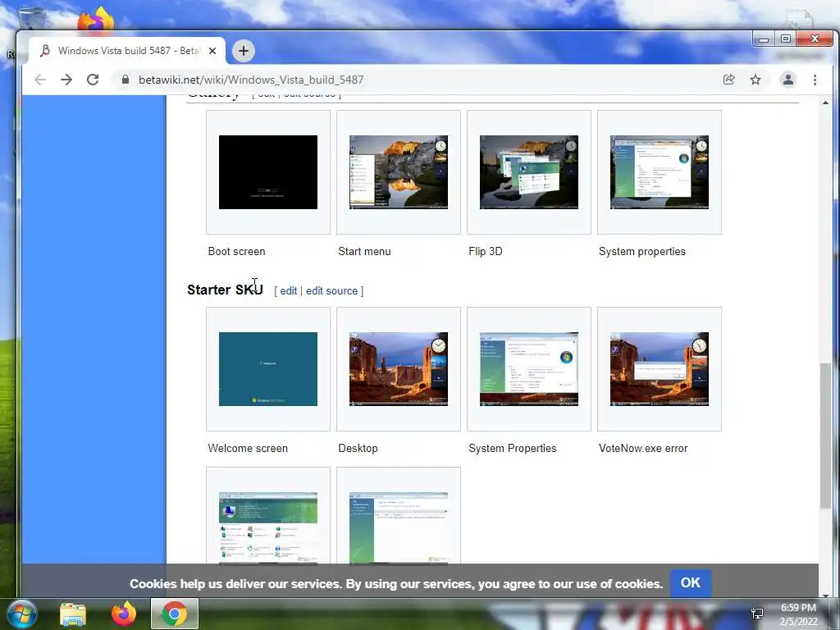The width and height of the screenshot is (840, 630).
Task: Close the Windows Vista build 5487 tab
Action: tap(212, 51)
